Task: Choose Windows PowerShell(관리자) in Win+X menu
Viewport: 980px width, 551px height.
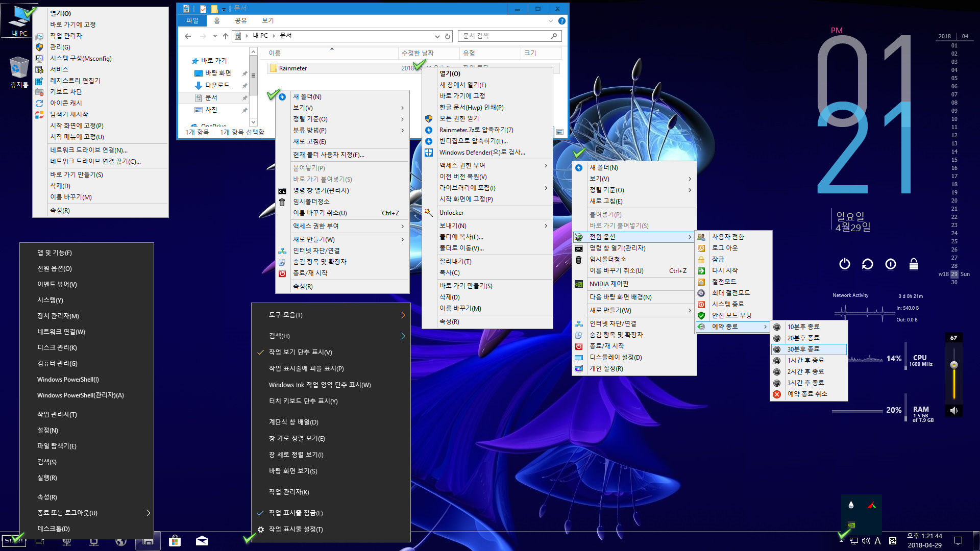Action: click(86, 395)
